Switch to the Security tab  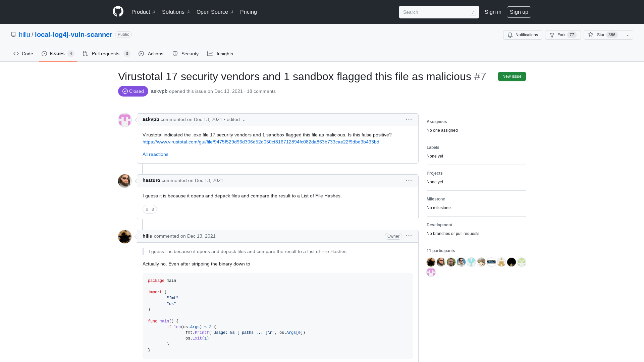(185, 54)
